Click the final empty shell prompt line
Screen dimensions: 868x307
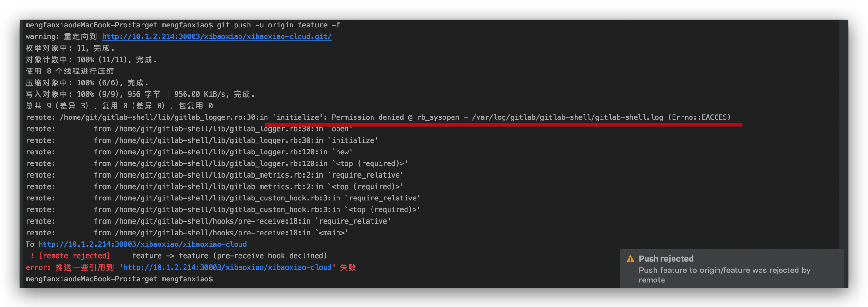click(119, 279)
